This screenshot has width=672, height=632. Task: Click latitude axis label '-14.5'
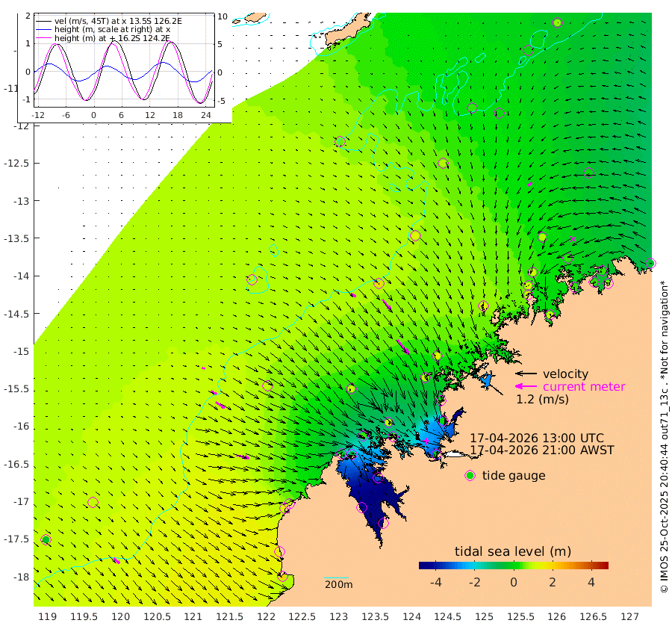16,314
